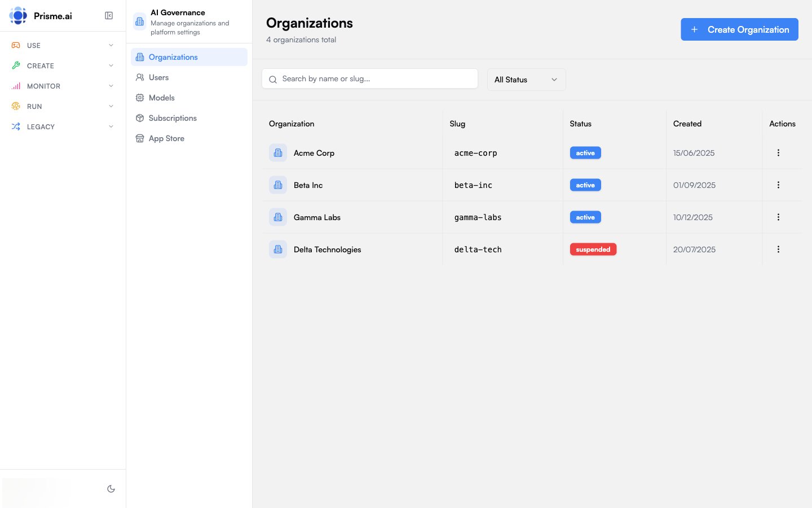Open actions menu for Delta Technologies
This screenshot has width=812, height=508.
tap(778, 249)
